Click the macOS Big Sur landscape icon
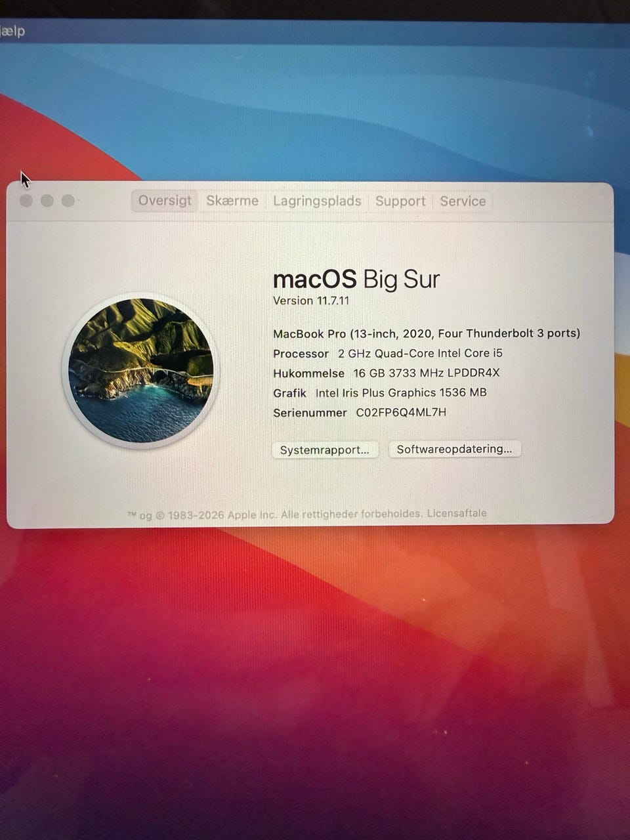 pyautogui.click(x=141, y=371)
